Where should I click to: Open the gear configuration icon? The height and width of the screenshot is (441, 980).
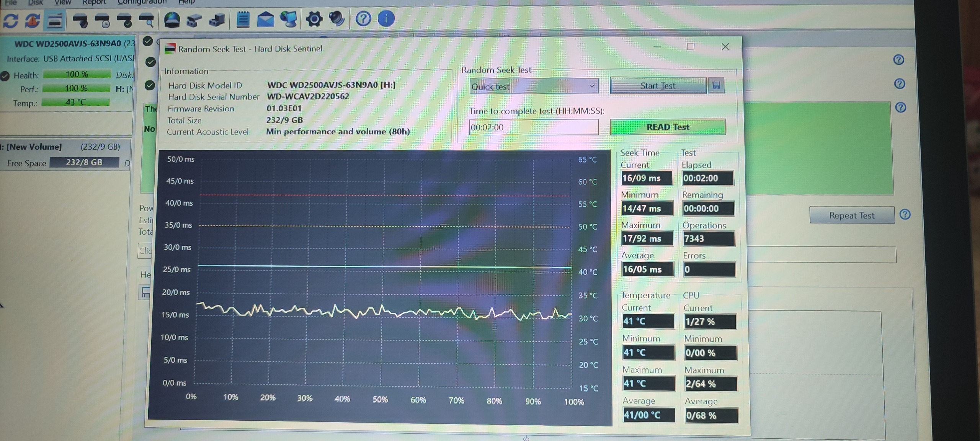tap(314, 19)
